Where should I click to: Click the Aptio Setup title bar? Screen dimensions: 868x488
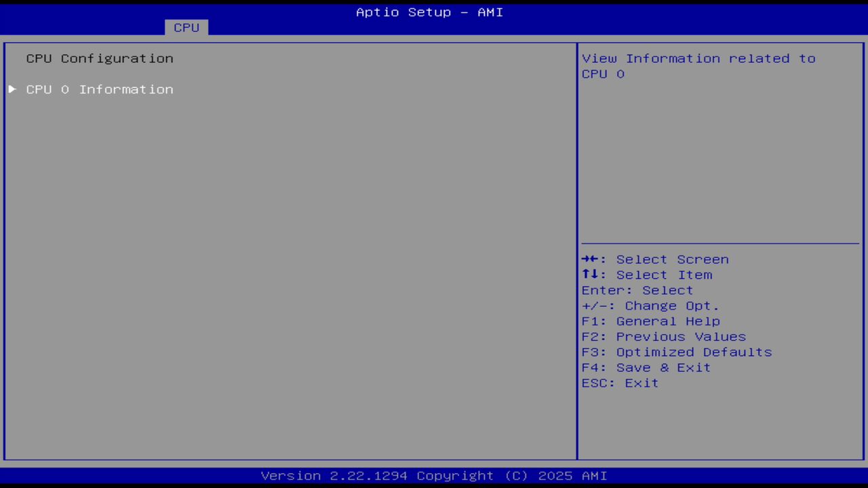point(429,12)
